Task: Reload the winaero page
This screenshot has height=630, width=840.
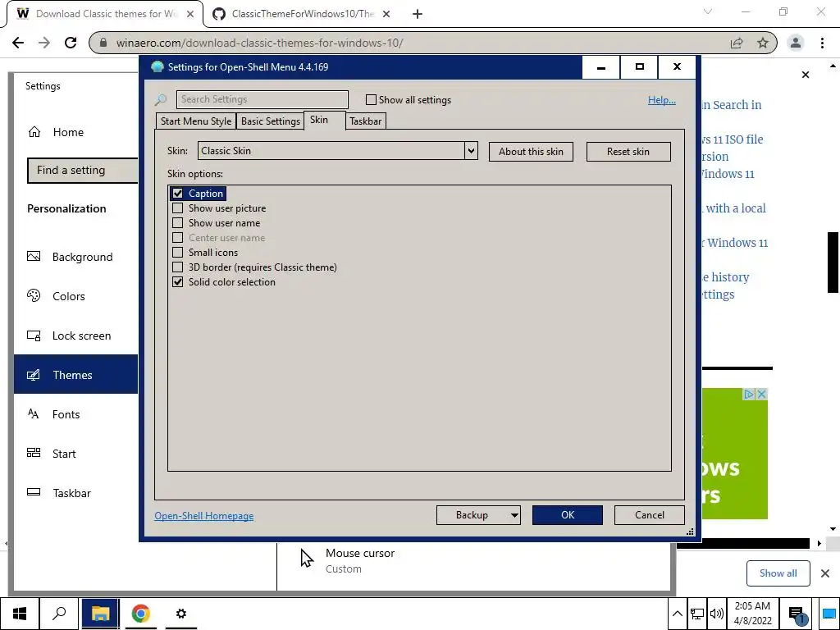Action: pos(71,43)
